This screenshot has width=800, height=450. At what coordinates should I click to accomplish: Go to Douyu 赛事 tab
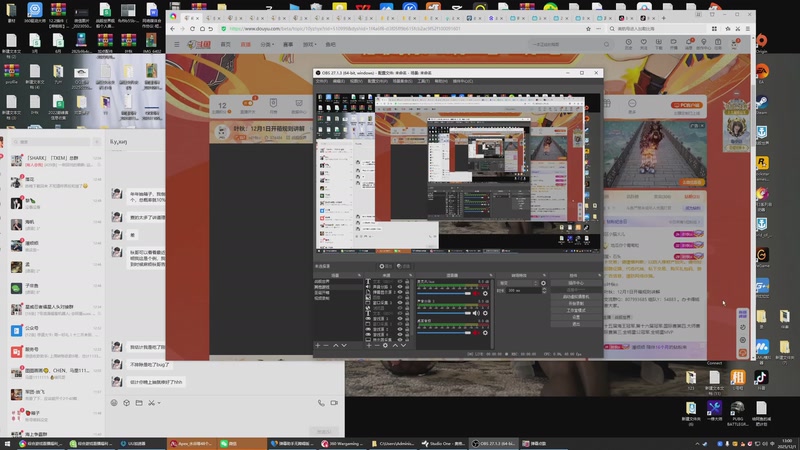(288, 44)
